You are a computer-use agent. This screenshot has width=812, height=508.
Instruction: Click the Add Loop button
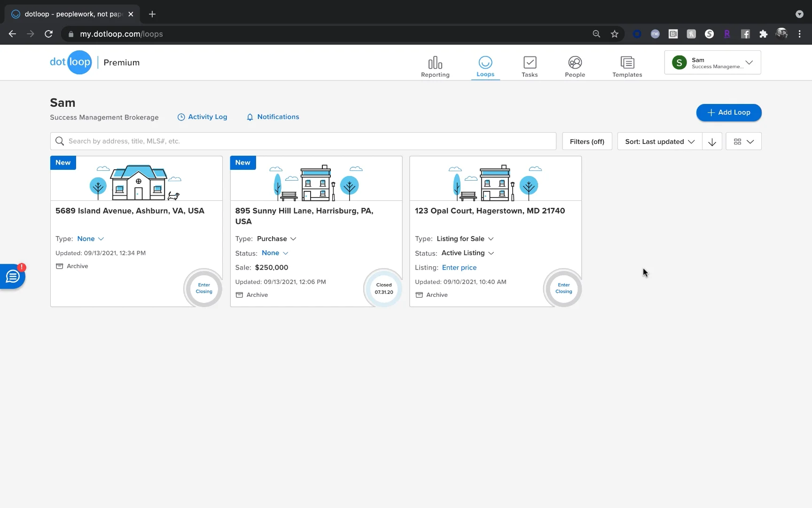point(729,112)
